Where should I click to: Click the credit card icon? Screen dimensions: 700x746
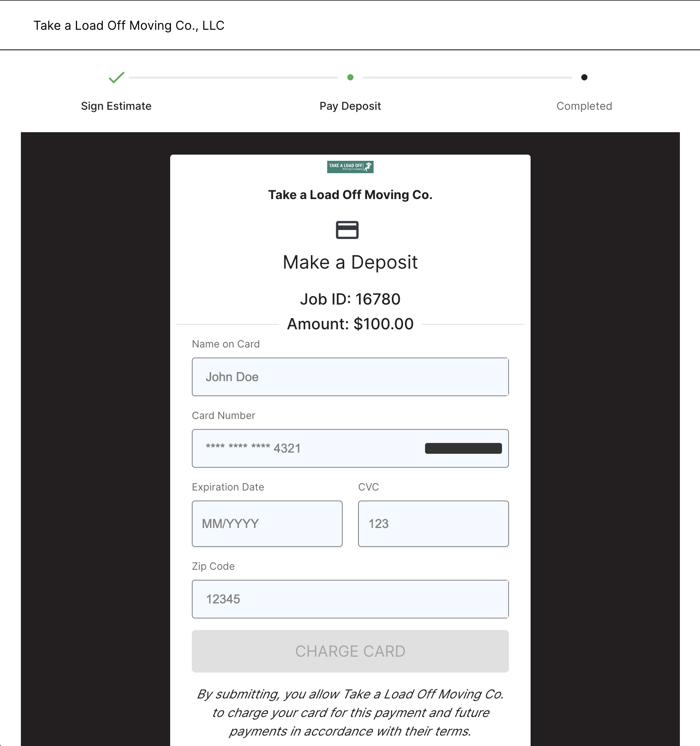(347, 230)
